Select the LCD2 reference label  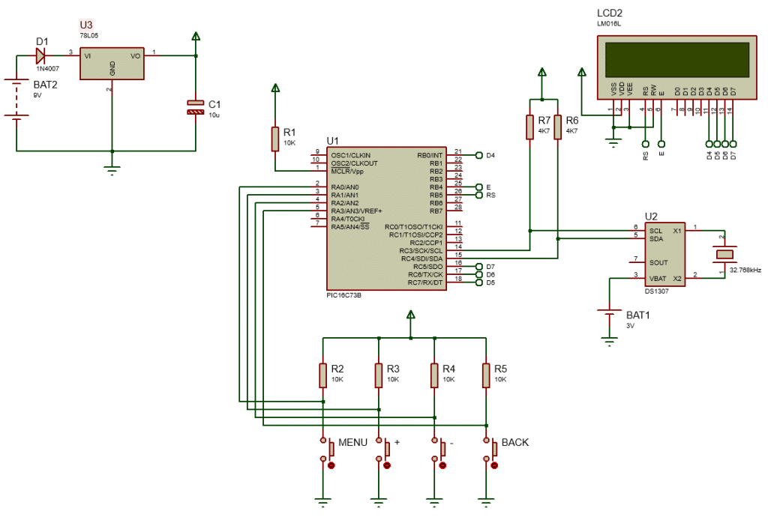click(609, 13)
